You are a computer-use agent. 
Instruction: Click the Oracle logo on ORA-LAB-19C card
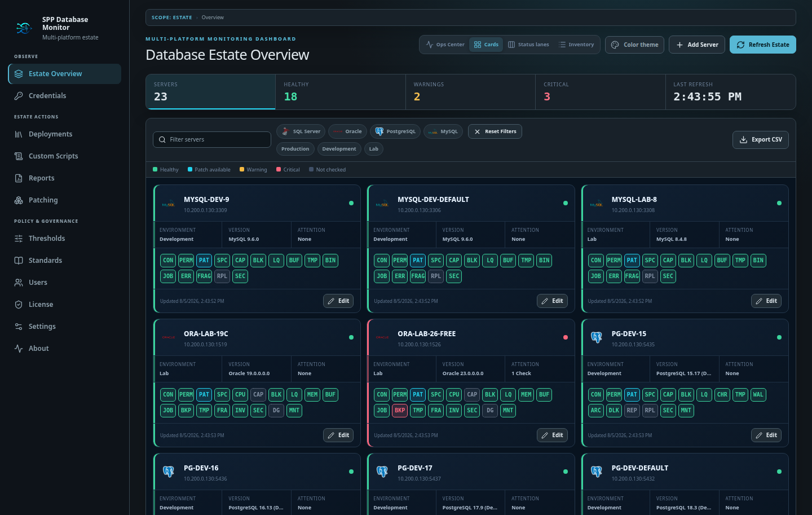pyautogui.click(x=169, y=337)
